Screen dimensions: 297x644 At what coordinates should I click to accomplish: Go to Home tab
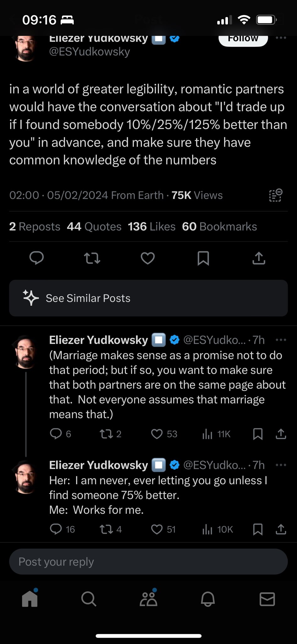(x=30, y=599)
